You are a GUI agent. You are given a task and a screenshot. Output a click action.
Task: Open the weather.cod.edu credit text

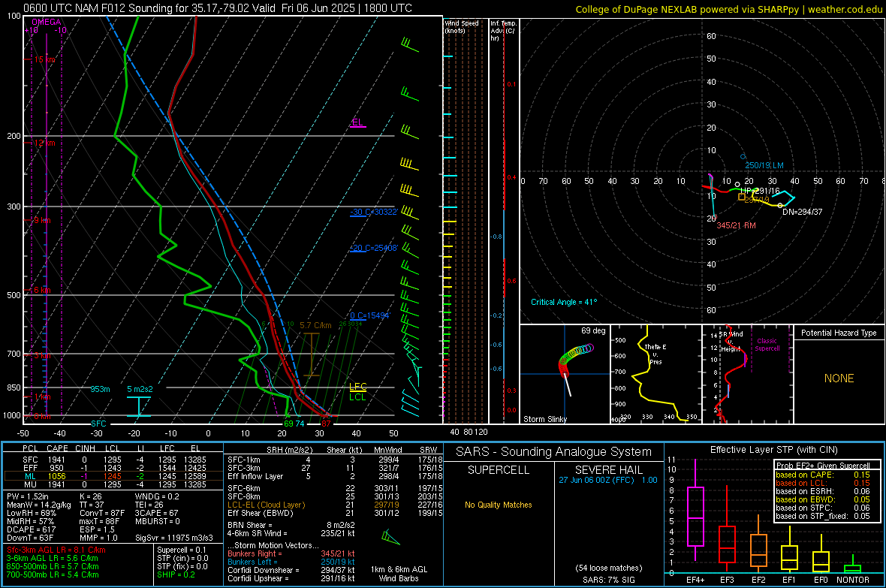[728, 9]
